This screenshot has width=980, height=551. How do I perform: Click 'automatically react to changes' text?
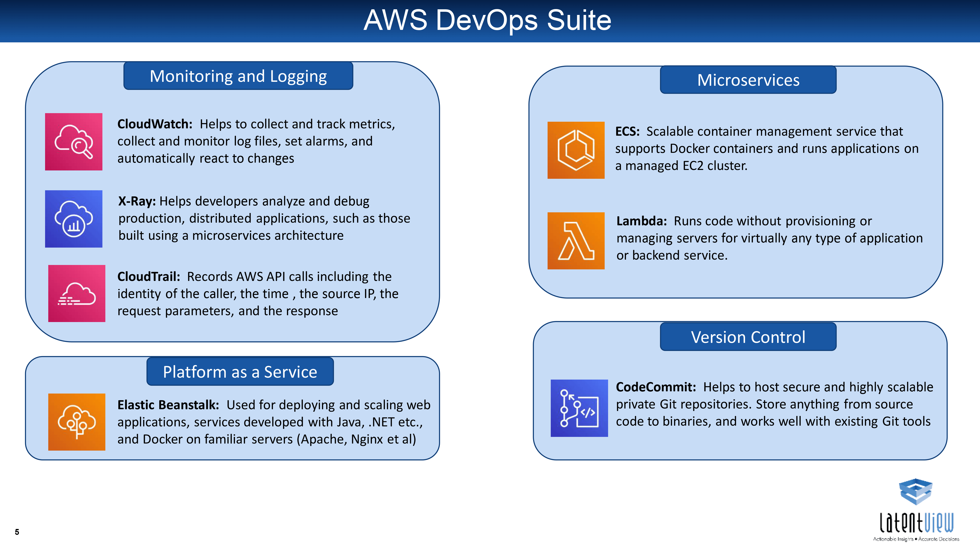206,159
